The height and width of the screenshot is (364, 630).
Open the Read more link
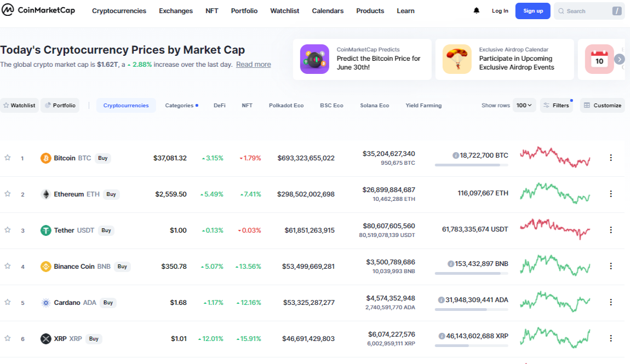click(254, 64)
